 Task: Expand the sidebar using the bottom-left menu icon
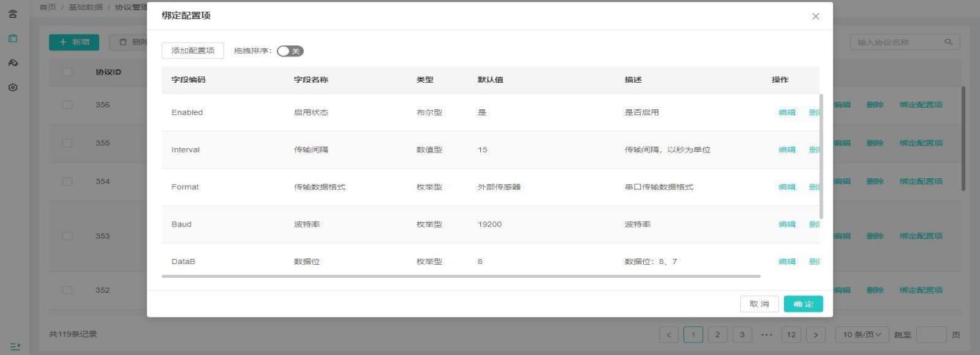(x=14, y=345)
